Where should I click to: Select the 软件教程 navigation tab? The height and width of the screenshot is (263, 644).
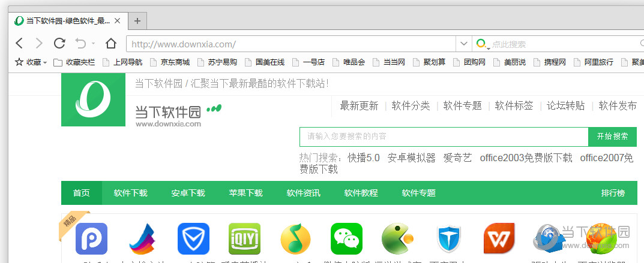361,193
